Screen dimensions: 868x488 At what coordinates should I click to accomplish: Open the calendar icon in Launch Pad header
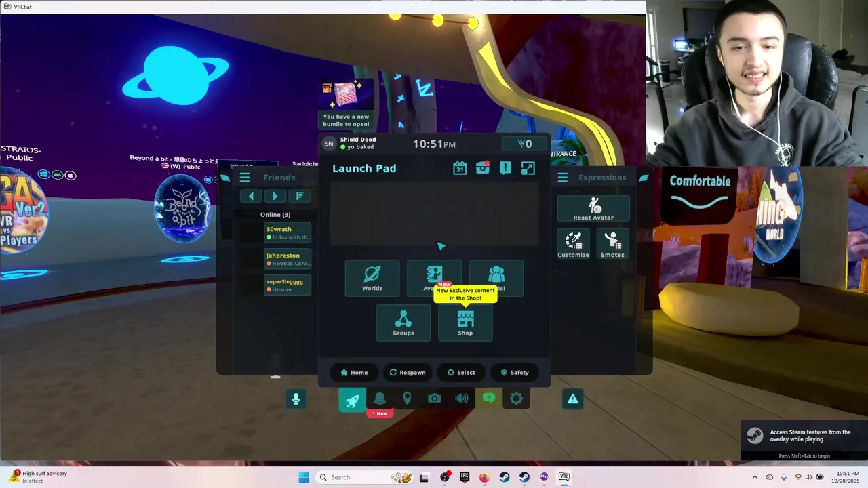click(460, 168)
